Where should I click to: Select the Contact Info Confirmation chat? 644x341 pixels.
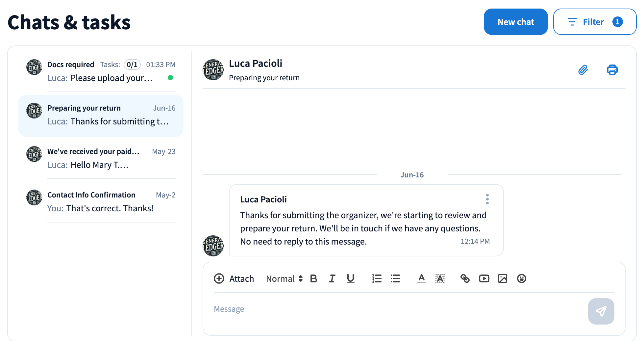tap(101, 201)
